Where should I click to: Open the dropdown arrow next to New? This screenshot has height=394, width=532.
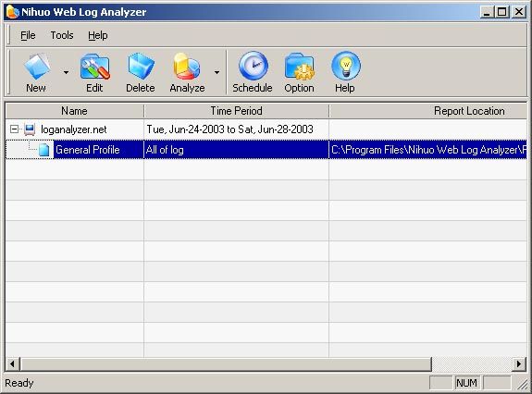click(x=66, y=72)
